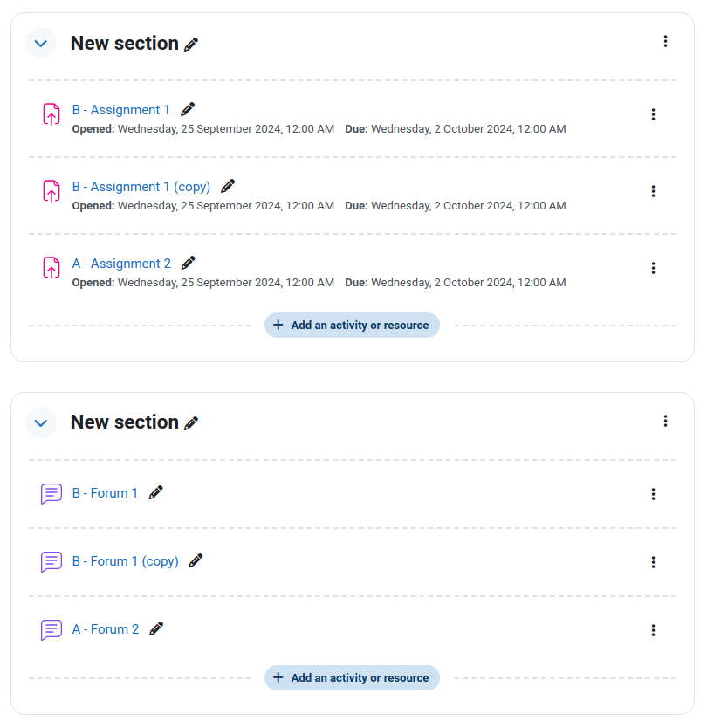Edit the first New section title

[x=191, y=45]
